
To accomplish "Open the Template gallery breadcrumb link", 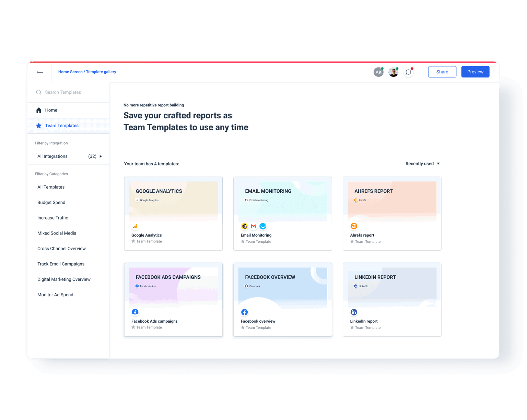I will tap(101, 72).
